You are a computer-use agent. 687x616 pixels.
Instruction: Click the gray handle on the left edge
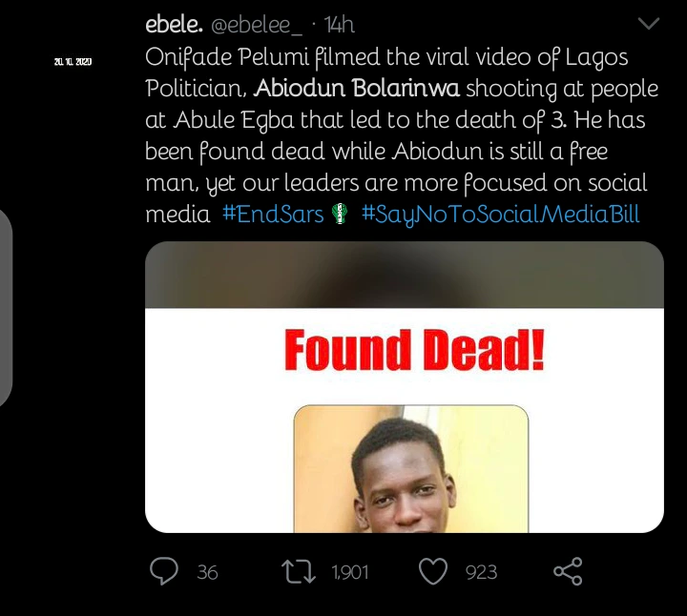tap(5, 307)
